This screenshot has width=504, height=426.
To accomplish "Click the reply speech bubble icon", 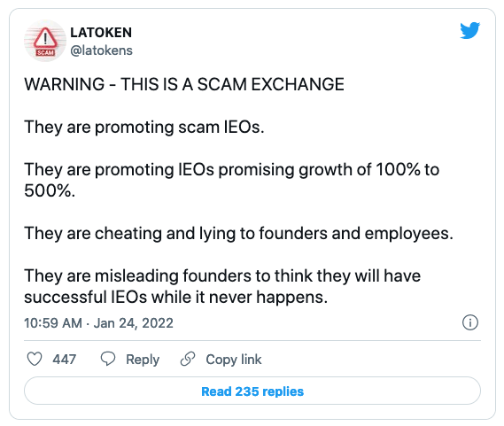I will tap(108, 359).
